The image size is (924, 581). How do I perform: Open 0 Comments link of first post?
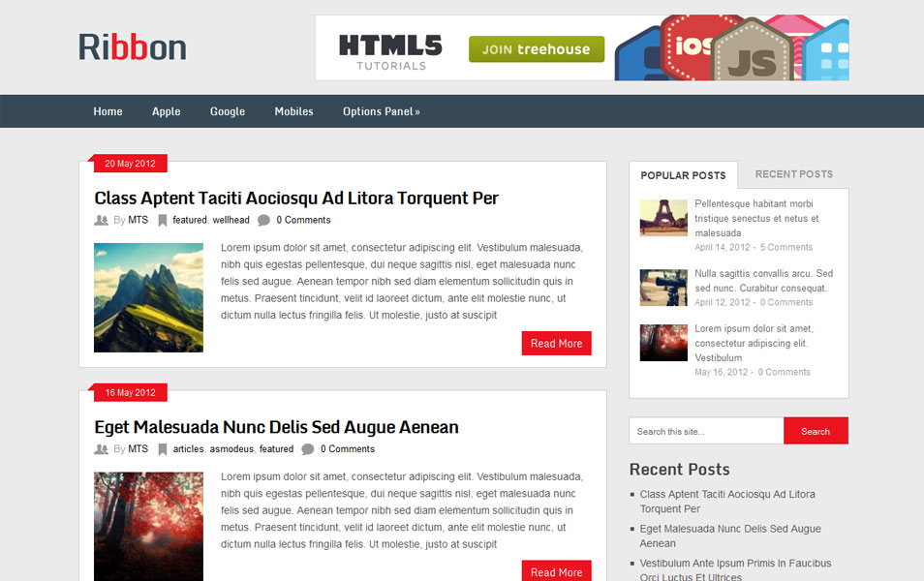click(x=303, y=220)
